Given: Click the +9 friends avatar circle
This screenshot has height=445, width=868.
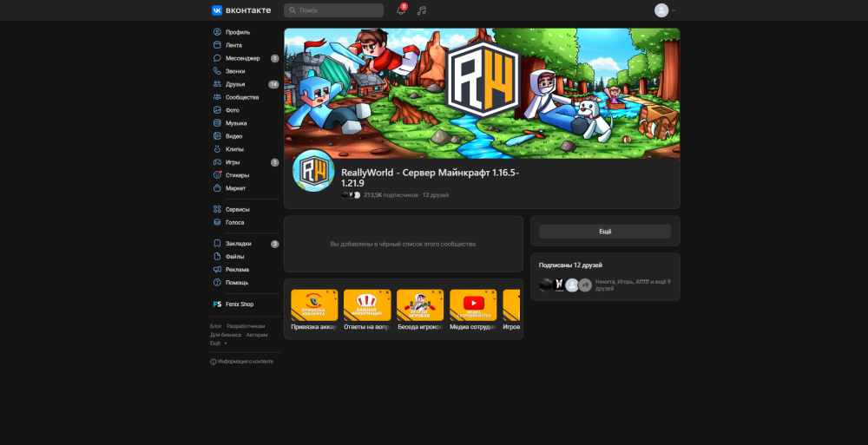Looking at the screenshot, I should pos(585,285).
